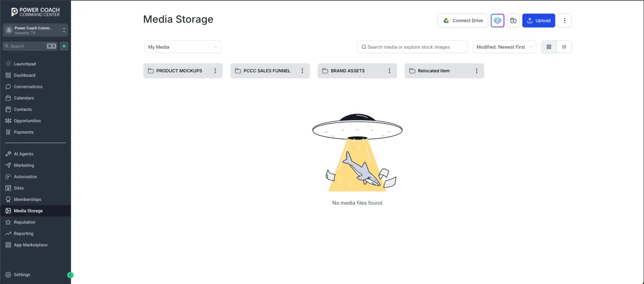Click the new folder icon button
644x284 pixels.
(x=514, y=20)
